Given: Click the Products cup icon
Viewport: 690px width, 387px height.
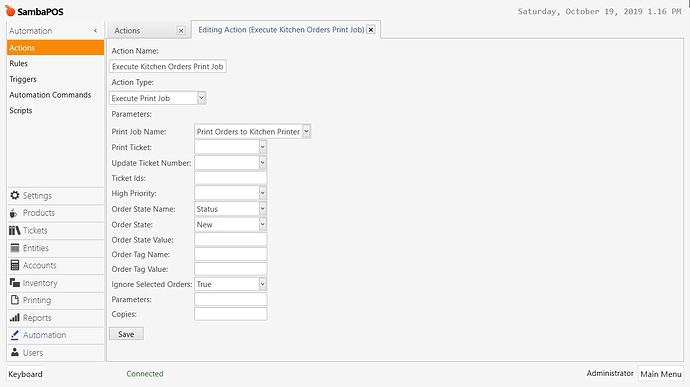Looking at the screenshot, I should [x=14, y=213].
